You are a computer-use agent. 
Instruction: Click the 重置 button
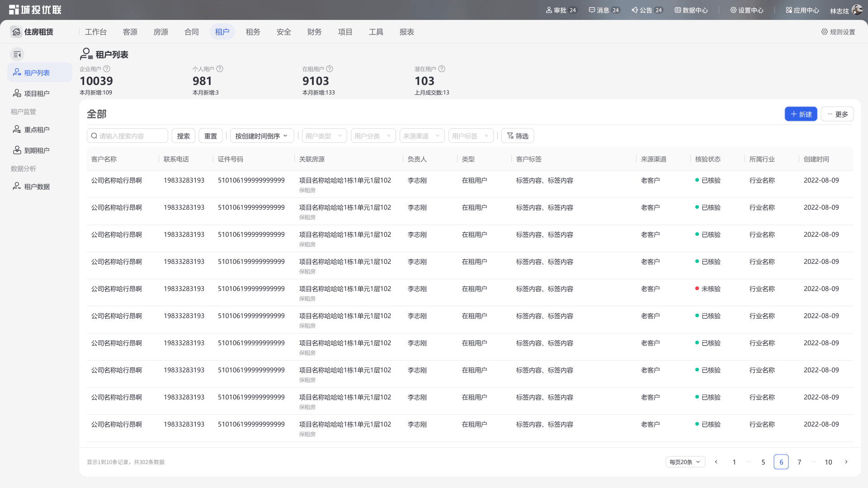[210, 136]
